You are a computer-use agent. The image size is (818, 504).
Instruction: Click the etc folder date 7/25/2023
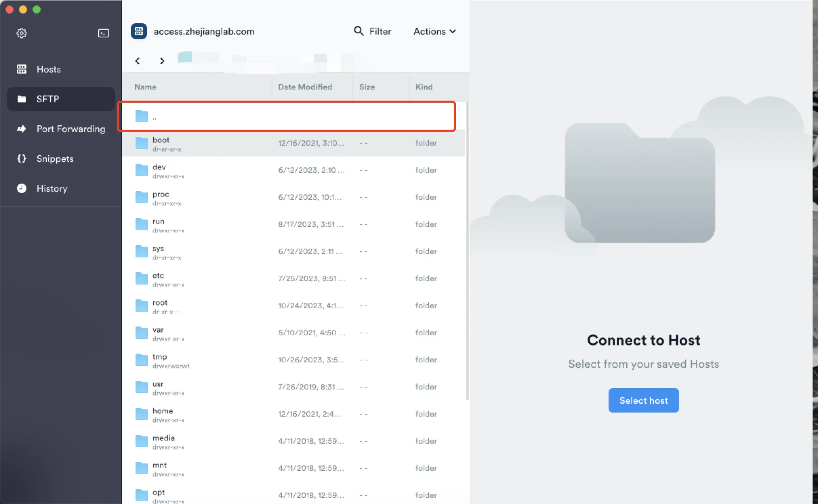pos(312,278)
